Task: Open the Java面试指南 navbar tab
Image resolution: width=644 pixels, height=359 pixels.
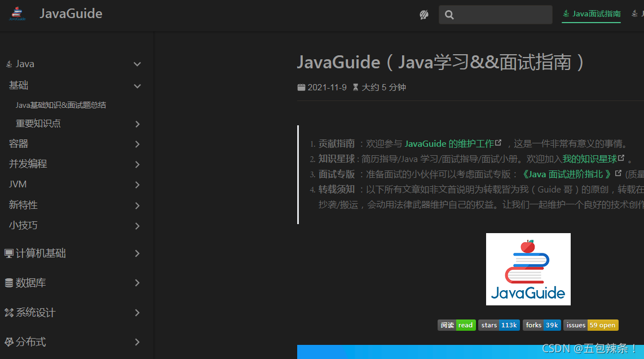Action: pyautogui.click(x=591, y=14)
